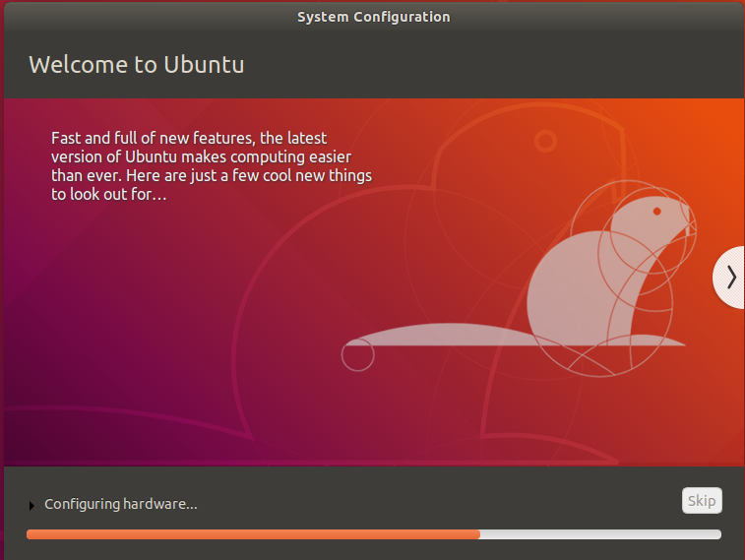This screenshot has height=560, width=745.
Task: Click the beaver's orange eye
Action: pyautogui.click(x=657, y=212)
